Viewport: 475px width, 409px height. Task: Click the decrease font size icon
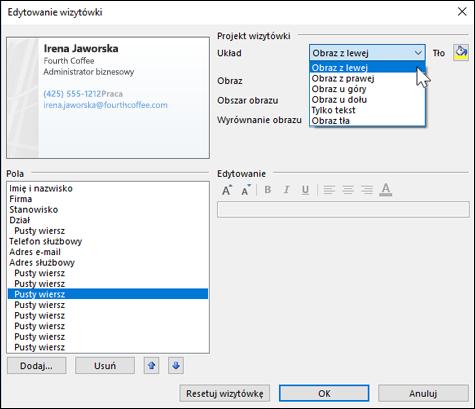point(246,190)
